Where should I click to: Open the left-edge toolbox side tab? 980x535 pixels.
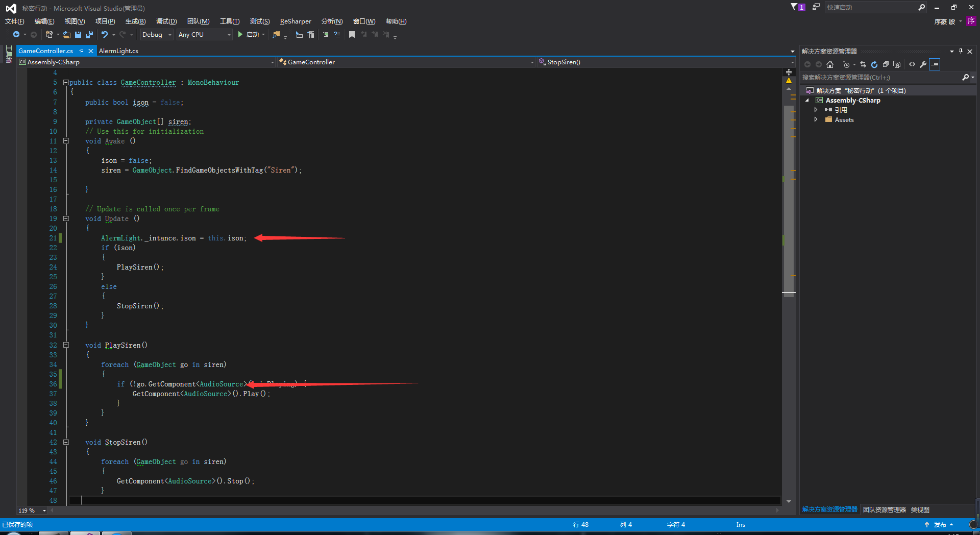click(9, 54)
